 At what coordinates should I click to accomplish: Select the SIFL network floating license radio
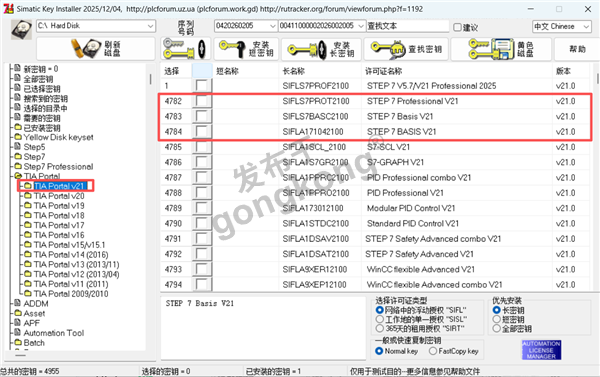(380, 310)
